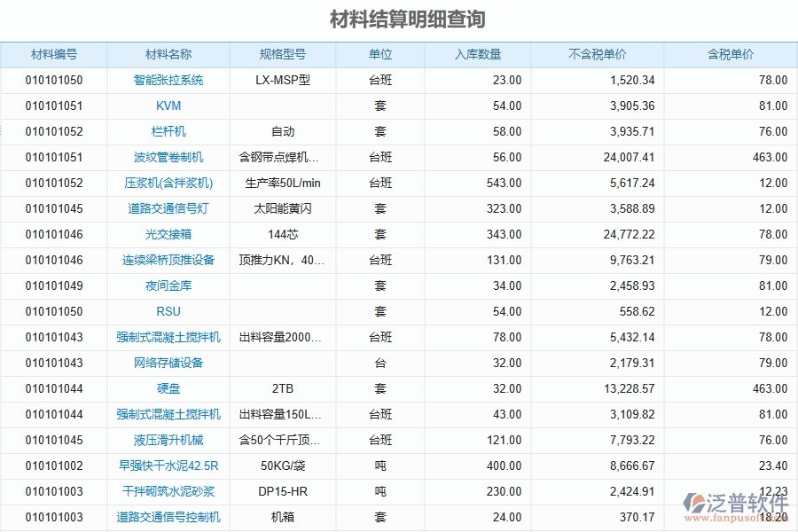This screenshot has width=798, height=532.
Task: Open the 光交接箱 material record
Action: click(168, 234)
